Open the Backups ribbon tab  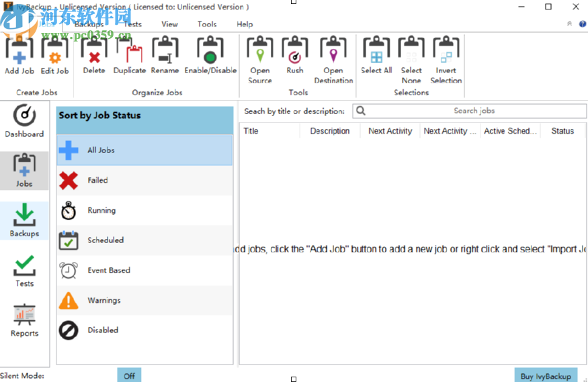tap(89, 24)
